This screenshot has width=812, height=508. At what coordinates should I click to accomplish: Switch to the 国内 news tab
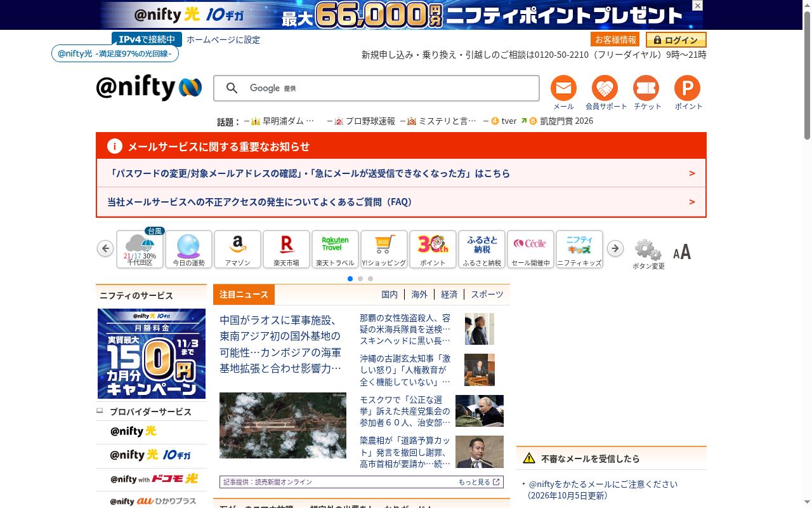pyautogui.click(x=390, y=295)
